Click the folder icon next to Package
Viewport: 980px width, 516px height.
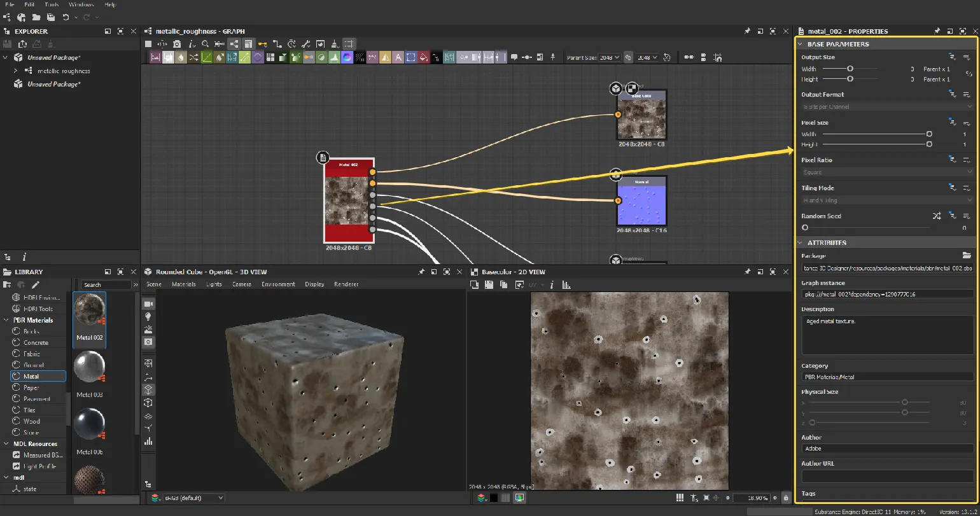click(x=967, y=256)
